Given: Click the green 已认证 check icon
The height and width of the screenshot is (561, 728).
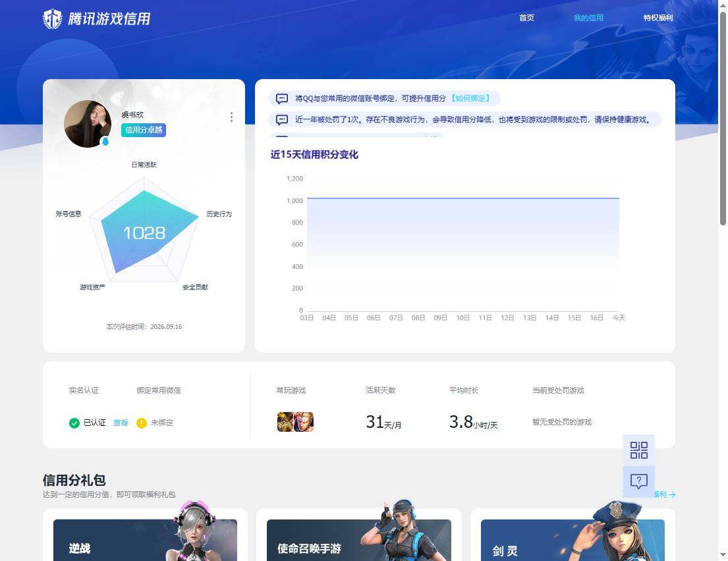Looking at the screenshot, I should point(74,423).
